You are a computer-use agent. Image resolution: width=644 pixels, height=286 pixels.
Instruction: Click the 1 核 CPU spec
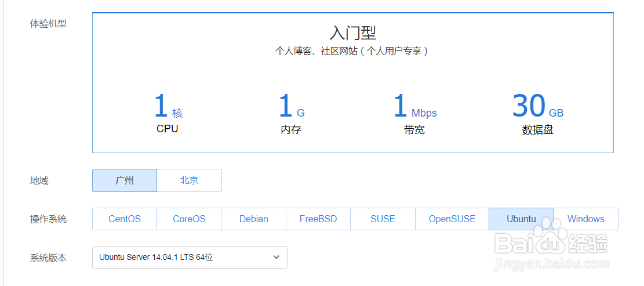point(168,113)
